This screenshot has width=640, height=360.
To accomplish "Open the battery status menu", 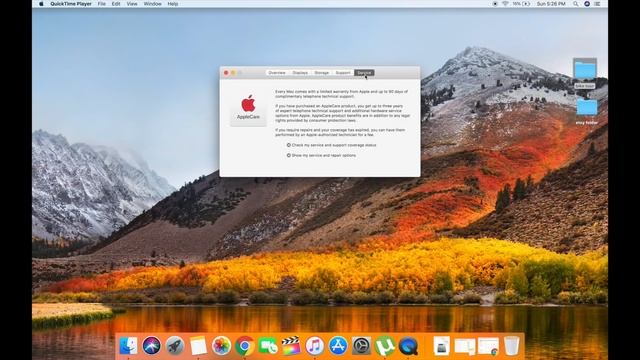I will [521, 4].
